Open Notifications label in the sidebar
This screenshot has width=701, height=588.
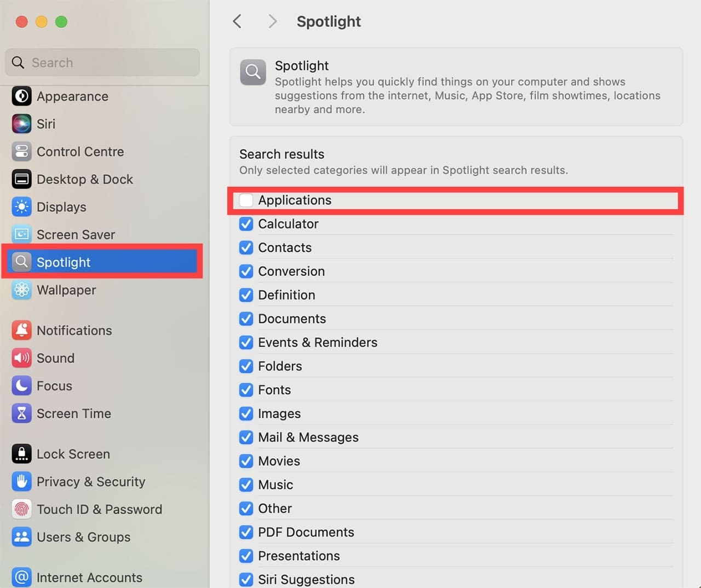[x=74, y=331]
